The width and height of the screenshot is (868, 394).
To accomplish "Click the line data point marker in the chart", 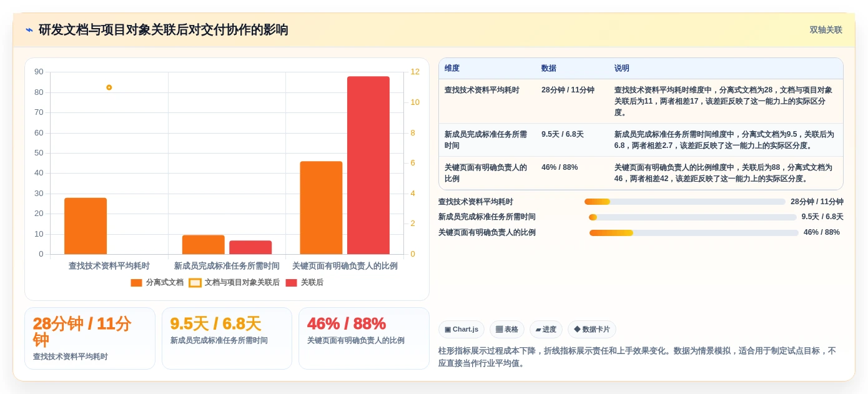I will pyautogui.click(x=109, y=87).
